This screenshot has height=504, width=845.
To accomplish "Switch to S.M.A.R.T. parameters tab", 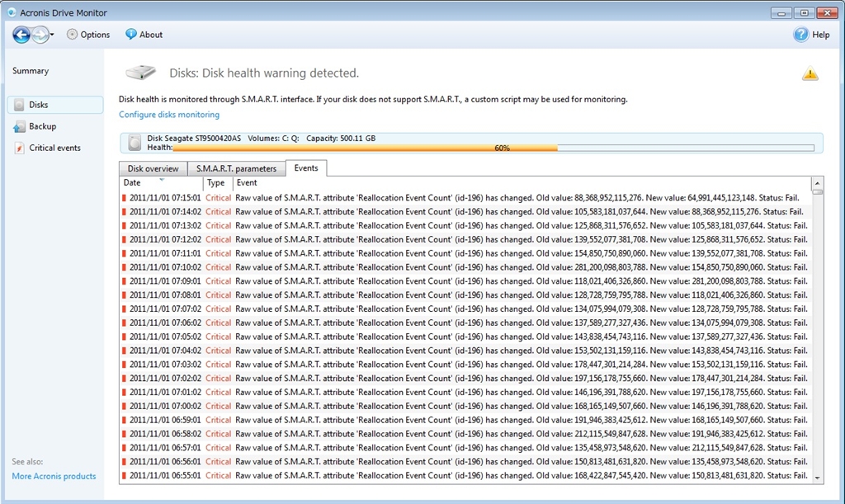I will point(236,168).
